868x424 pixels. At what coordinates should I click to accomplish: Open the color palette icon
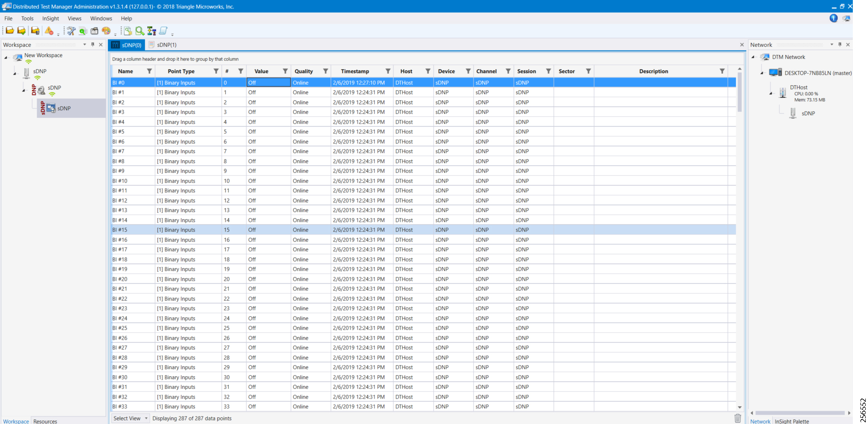click(x=106, y=31)
